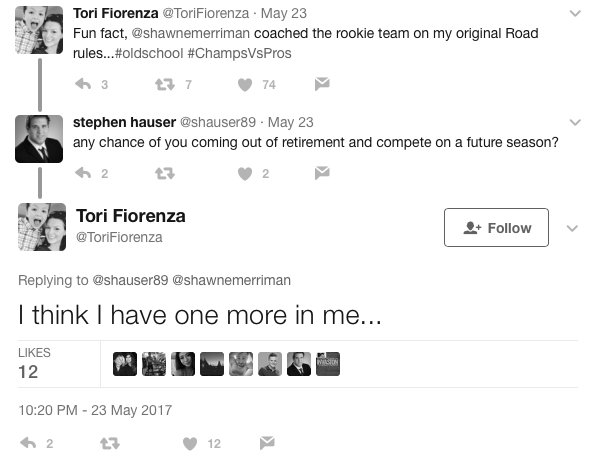Retweet Tori's first tweet with 7 retweets
Image resolution: width=612 pixels, height=475 pixels.
165,84
